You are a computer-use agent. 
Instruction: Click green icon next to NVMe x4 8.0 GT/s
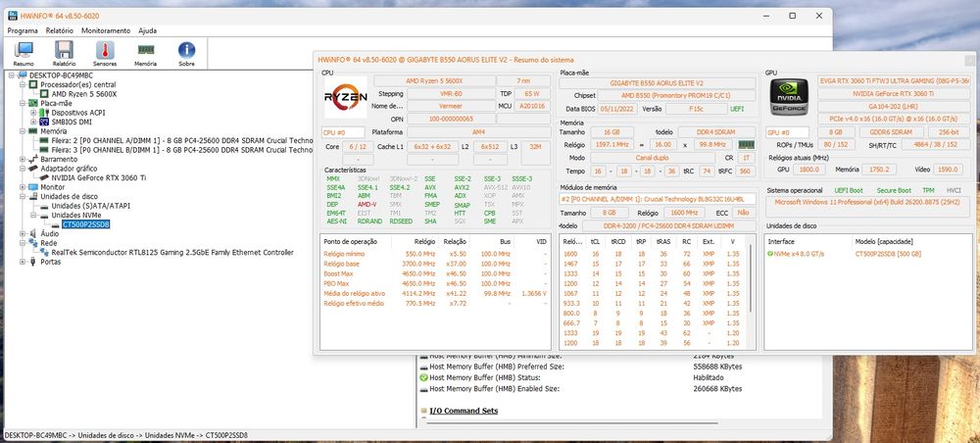[770, 254]
